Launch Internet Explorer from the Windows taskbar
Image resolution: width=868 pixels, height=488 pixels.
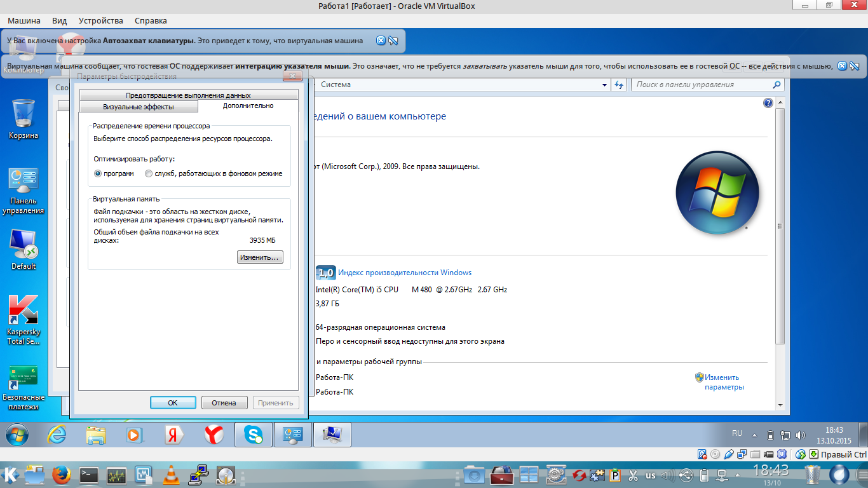tap(57, 435)
